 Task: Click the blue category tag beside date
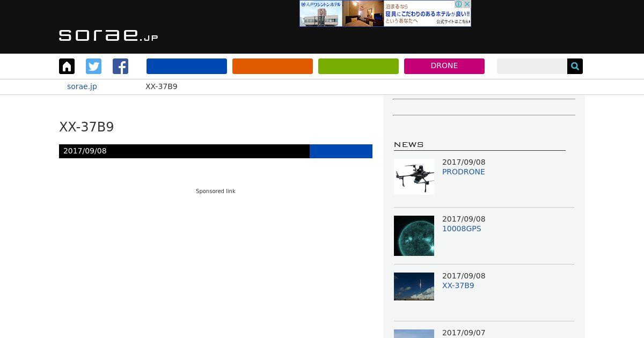[341, 151]
